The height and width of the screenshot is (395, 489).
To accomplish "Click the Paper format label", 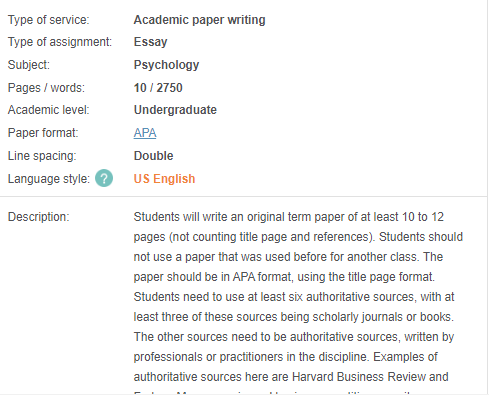I will click(x=43, y=133).
